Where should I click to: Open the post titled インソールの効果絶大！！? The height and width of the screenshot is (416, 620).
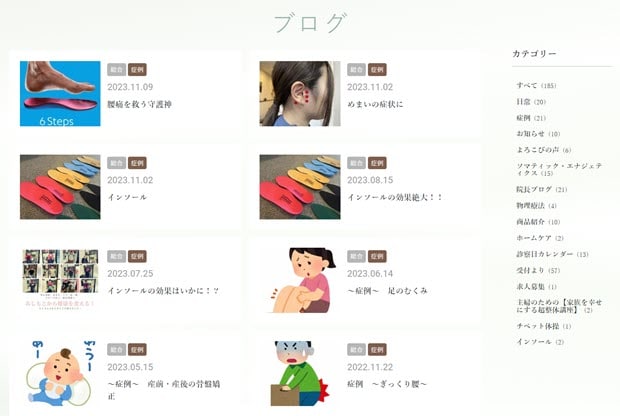point(395,197)
